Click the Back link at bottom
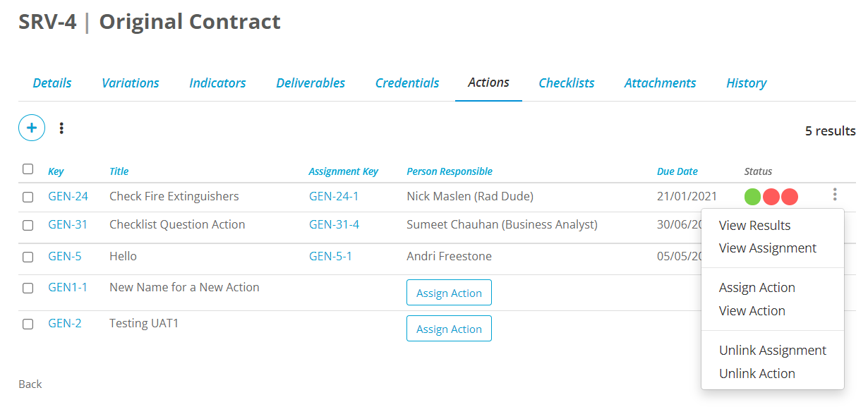 tap(30, 384)
